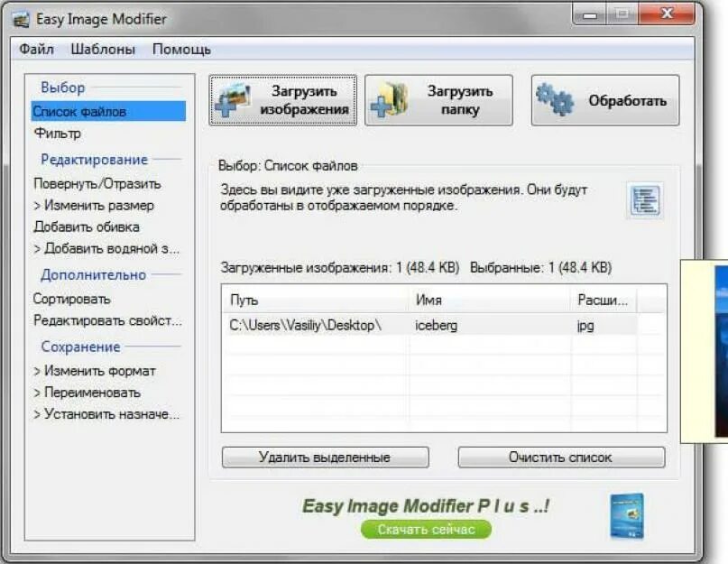Open the Помощь menu
Image resolution: width=728 pixels, height=564 pixels.
181,49
